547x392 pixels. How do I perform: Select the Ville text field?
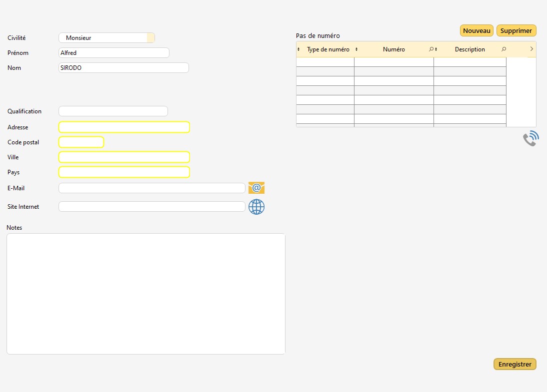tap(124, 157)
